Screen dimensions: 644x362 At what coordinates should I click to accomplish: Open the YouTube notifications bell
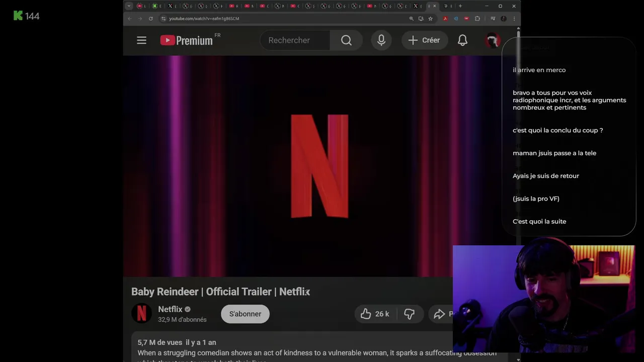pyautogui.click(x=462, y=40)
